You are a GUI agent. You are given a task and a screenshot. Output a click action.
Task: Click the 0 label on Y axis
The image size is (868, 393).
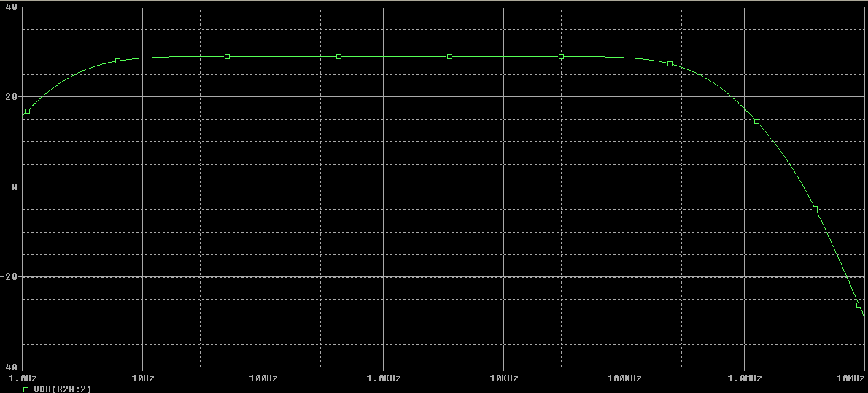pyautogui.click(x=15, y=187)
